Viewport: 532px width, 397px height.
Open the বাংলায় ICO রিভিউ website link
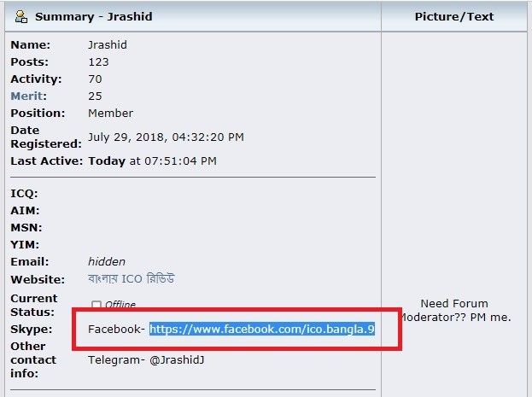(131, 279)
